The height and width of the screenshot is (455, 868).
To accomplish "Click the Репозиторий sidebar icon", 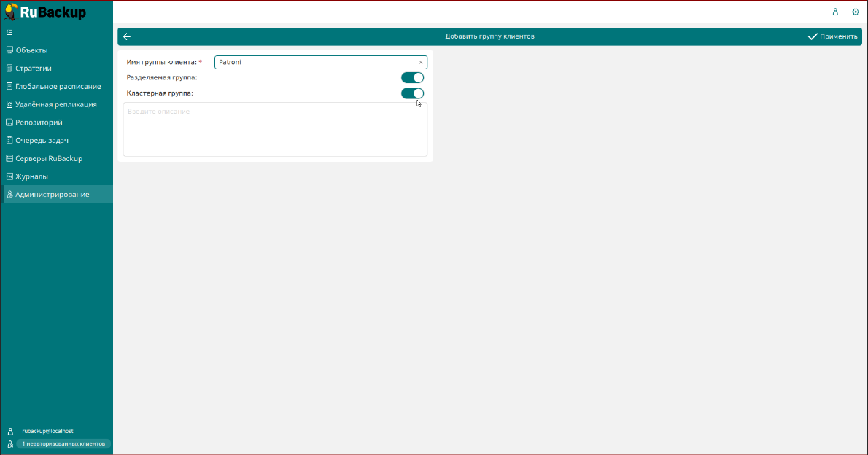I will [9, 122].
